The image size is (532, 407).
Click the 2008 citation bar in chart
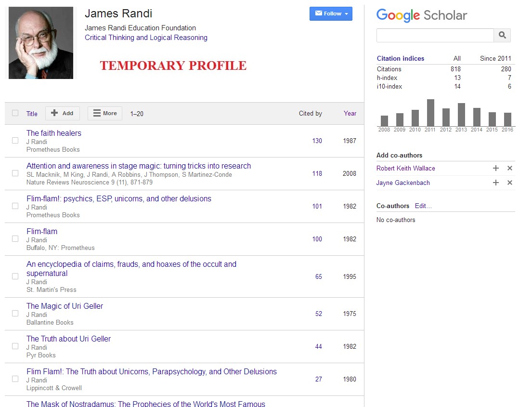(x=384, y=121)
